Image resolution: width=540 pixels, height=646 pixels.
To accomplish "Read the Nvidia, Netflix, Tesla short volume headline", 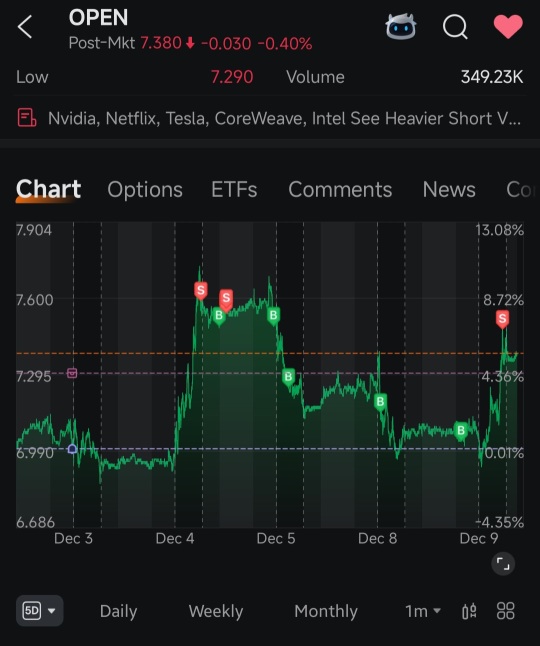I will [x=285, y=118].
